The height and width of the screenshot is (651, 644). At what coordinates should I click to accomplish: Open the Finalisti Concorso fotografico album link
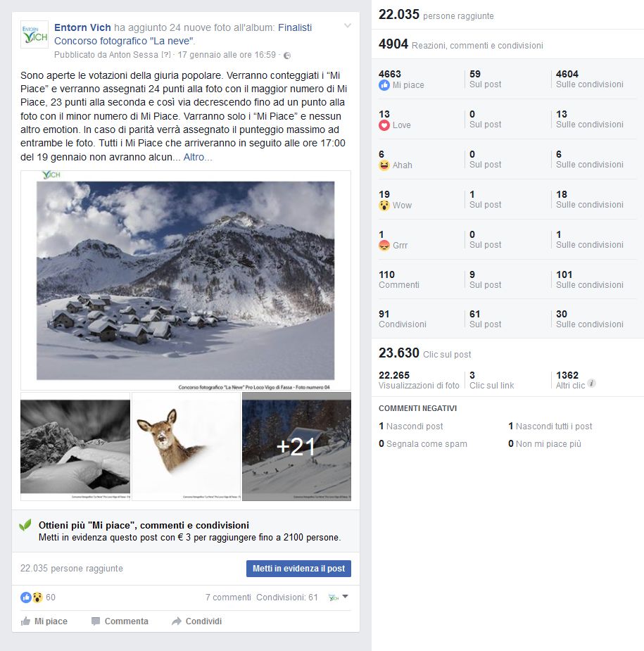coord(183,34)
